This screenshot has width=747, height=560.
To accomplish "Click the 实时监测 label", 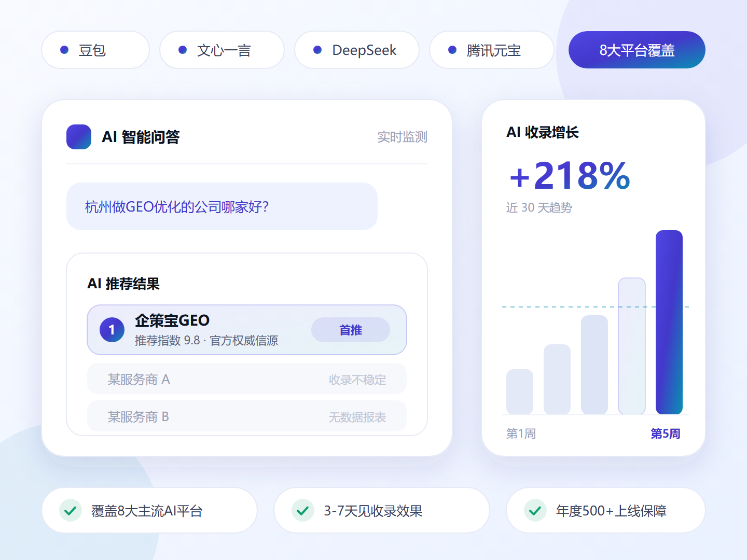I will pos(403,137).
